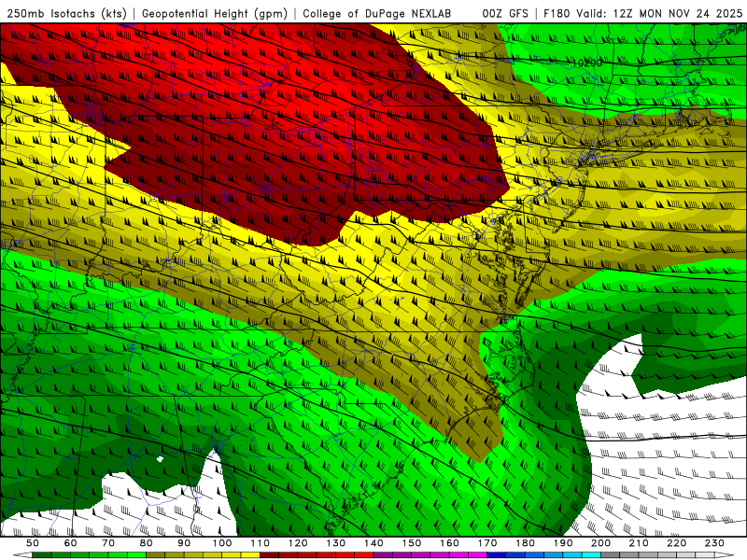The image size is (747, 560).
Task: Click the 120 value on color scale
Action: point(298,543)
